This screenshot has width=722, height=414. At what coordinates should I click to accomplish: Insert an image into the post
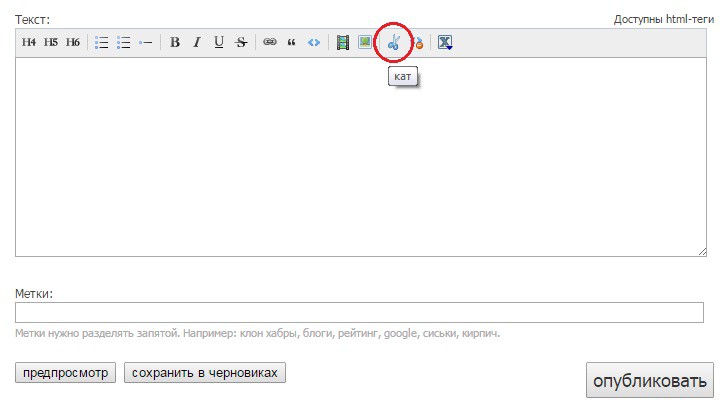click(365, 43)
